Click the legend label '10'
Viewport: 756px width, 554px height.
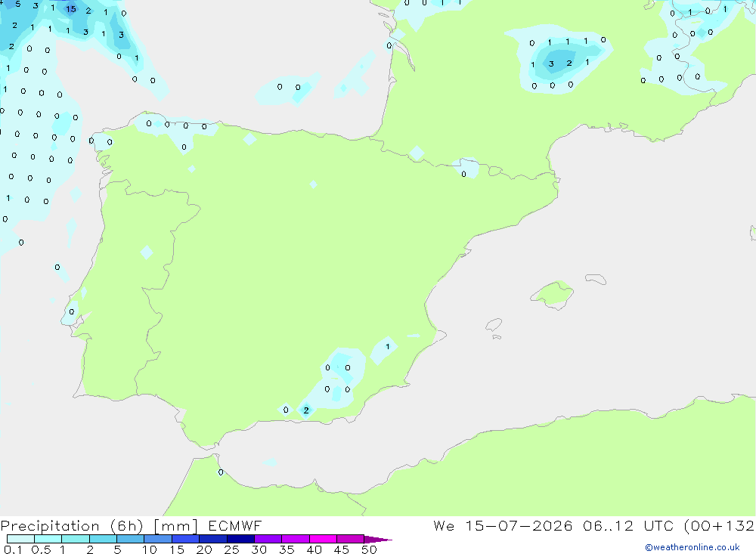point(150,549)
